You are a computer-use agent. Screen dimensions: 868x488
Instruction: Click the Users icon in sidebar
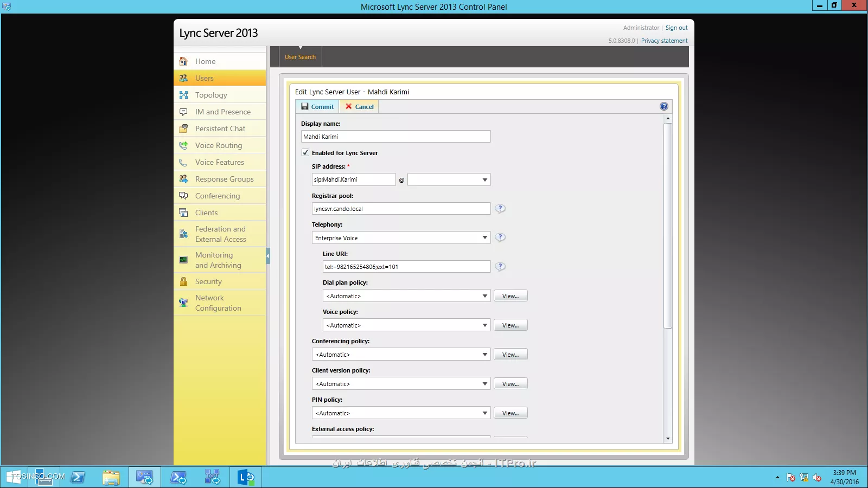pos(183,78)
